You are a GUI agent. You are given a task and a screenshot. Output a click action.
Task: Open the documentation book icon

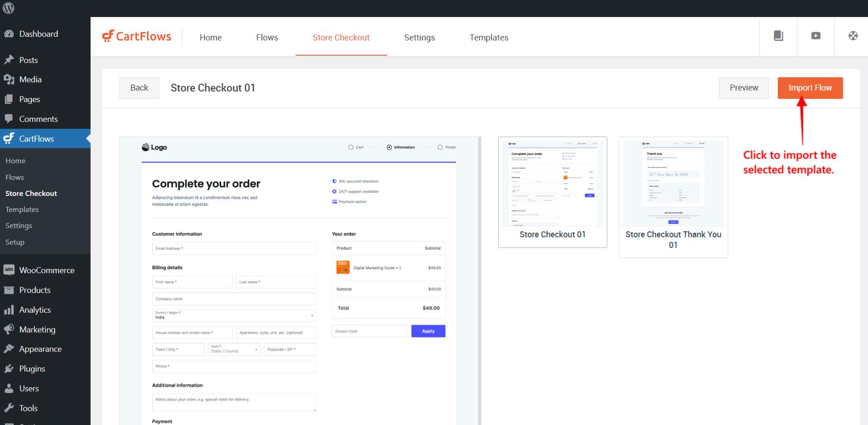[778, 36]
